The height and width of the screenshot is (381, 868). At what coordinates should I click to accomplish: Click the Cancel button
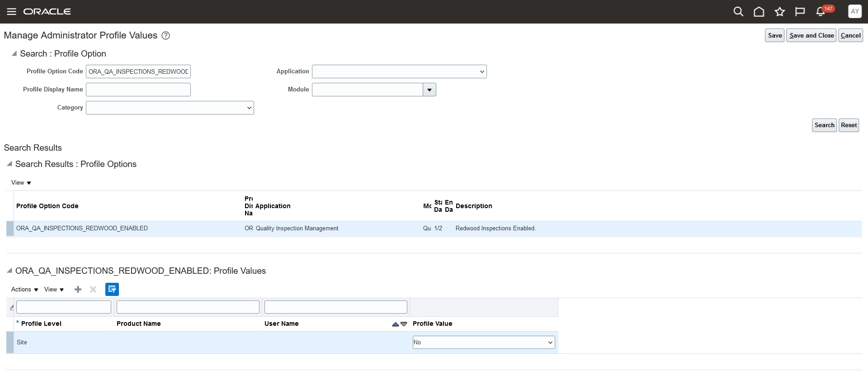(850, 35)
